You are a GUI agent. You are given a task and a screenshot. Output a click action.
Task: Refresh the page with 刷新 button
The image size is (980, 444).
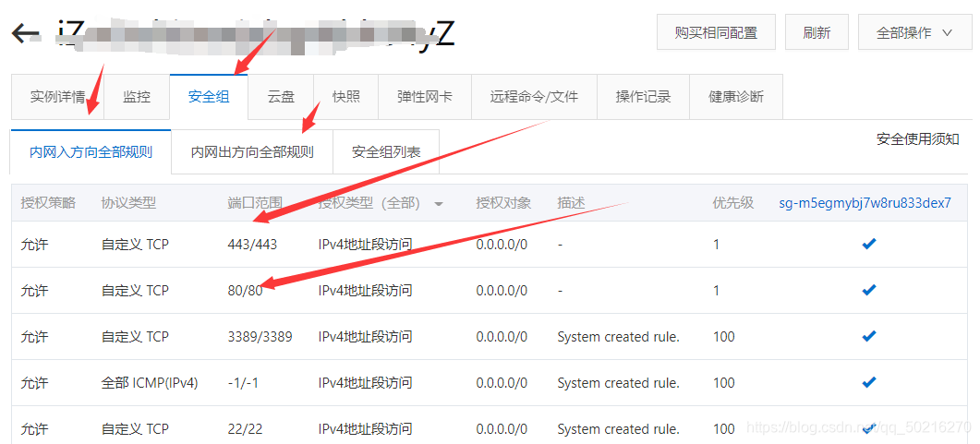tap(817, 32)
